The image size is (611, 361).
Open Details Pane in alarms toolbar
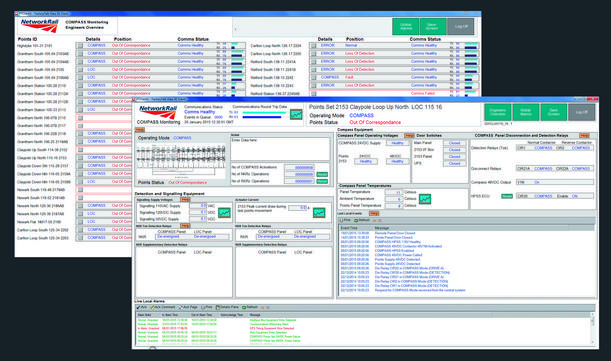point(227,307)
